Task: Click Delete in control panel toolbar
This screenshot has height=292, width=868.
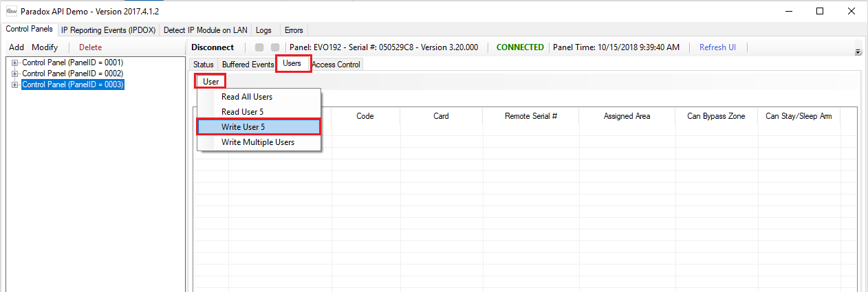Action: 90,47
